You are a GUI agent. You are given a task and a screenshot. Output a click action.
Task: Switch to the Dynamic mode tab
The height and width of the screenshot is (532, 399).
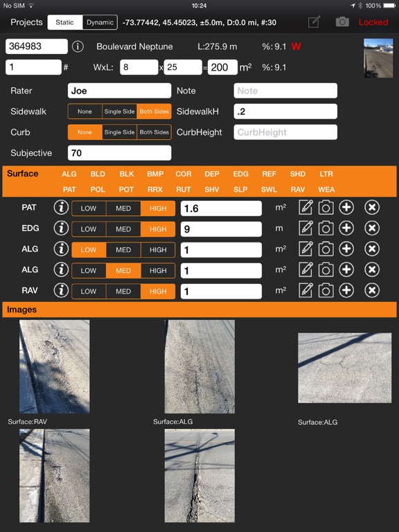[x=100, y=22]
